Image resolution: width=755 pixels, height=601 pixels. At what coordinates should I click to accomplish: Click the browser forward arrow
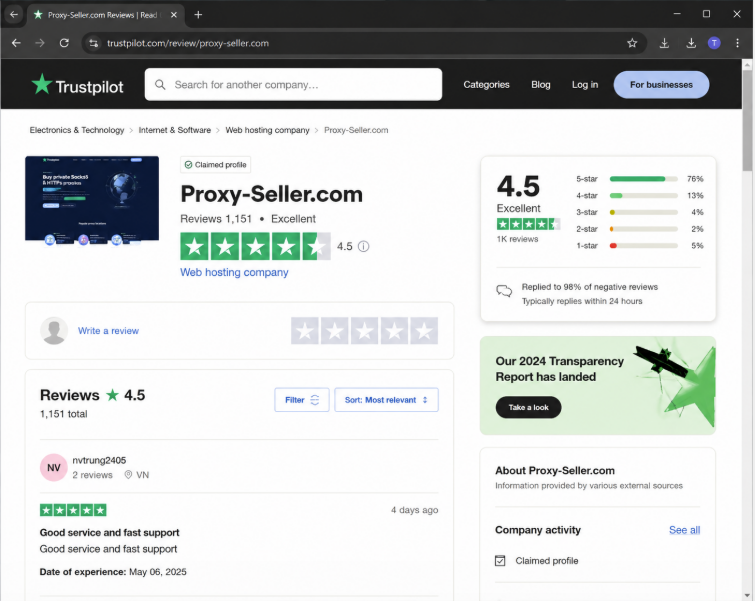pyautogui.click(x=40, y=43)
